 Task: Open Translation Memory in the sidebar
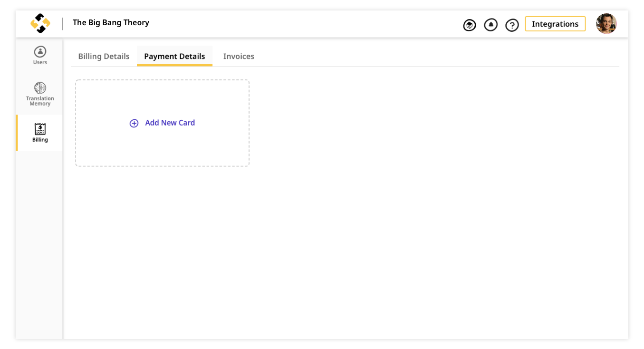40,94
